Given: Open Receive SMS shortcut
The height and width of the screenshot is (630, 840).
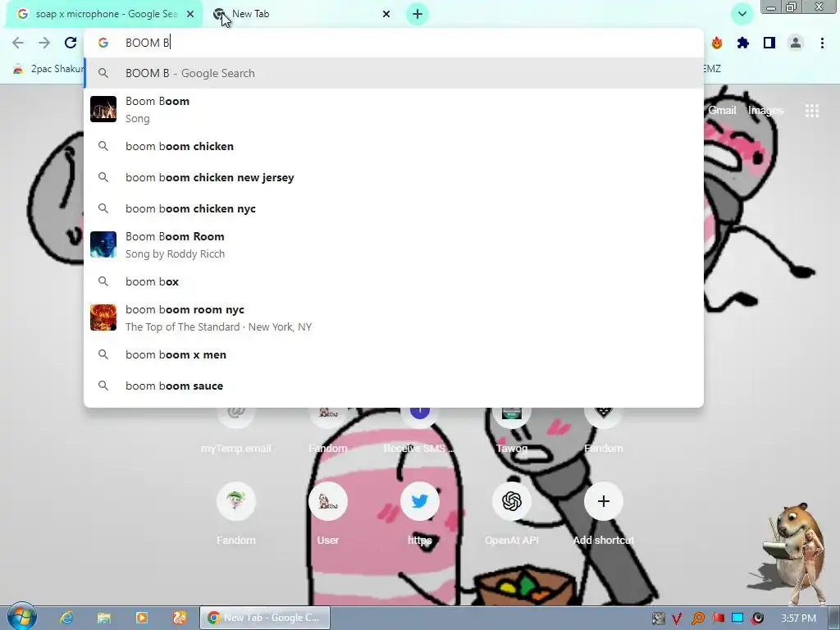Looking at the screenshot, I should (x=419, y=431).
